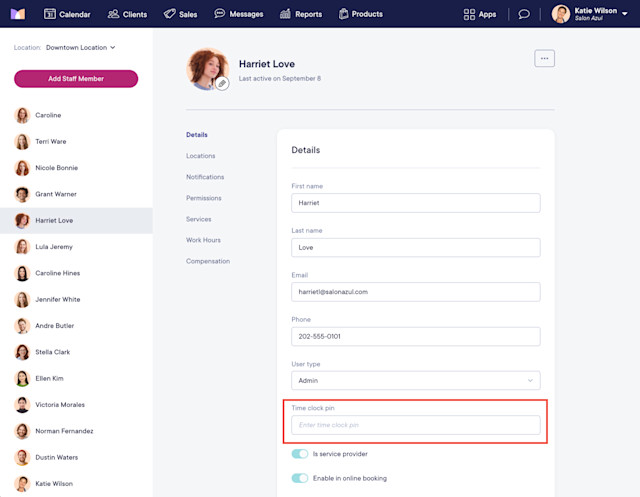This screenshot has width=640, height=497.
Task: Select Nicole Bonnie in the staff list
Action: 76,168
